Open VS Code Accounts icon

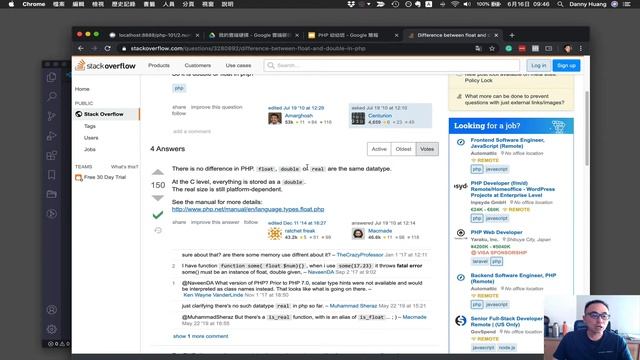click(51, 310)
